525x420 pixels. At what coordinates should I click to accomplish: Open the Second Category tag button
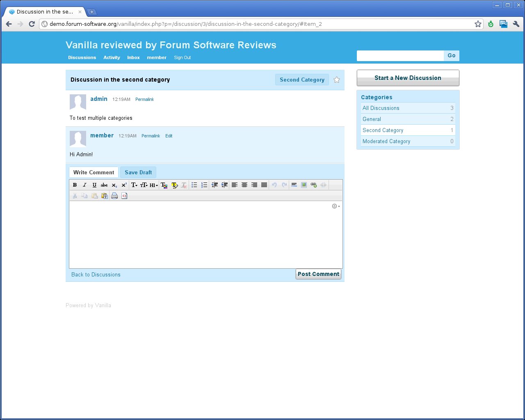[302, 80]
